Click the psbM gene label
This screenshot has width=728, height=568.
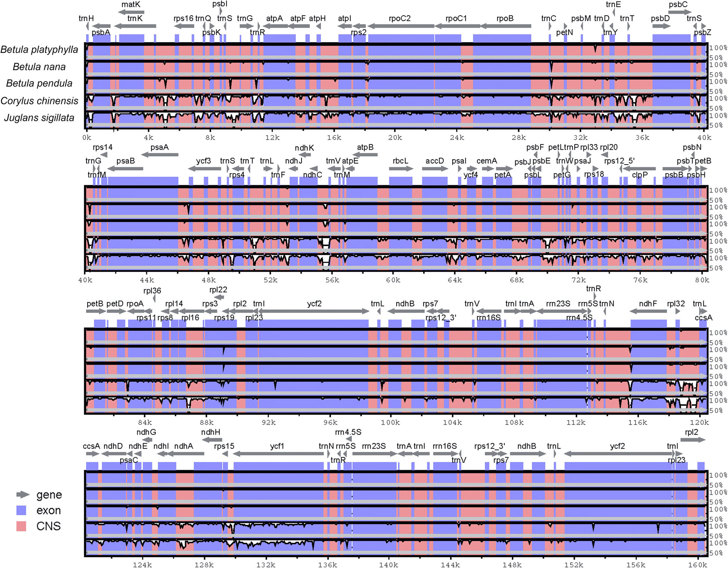click(581, 18)
